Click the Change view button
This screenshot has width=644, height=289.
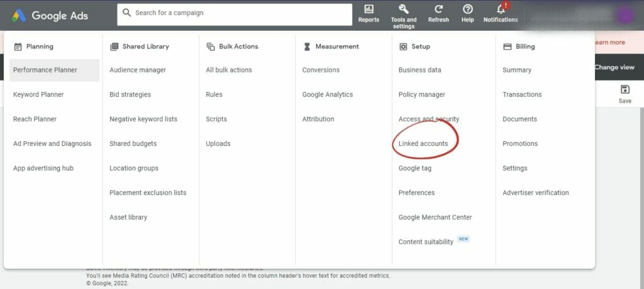(x=614, y=67)
